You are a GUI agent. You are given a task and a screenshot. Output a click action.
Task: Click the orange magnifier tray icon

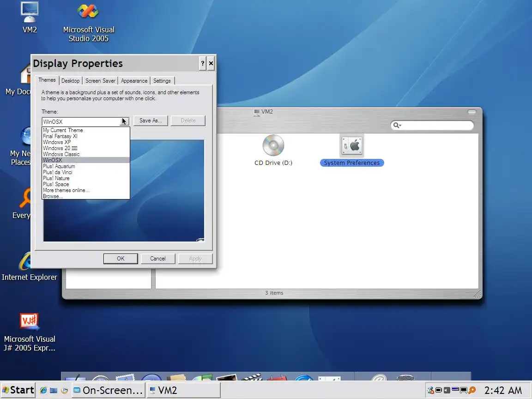[x=472, y=390]
